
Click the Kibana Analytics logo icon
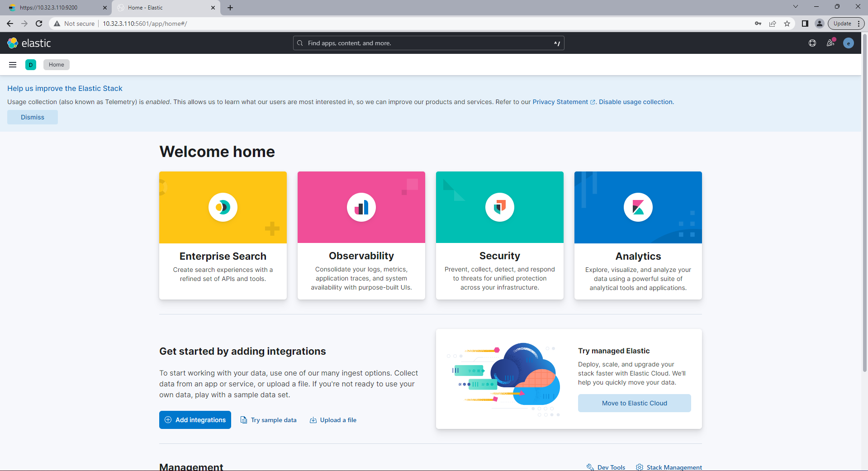pos(638,207)
